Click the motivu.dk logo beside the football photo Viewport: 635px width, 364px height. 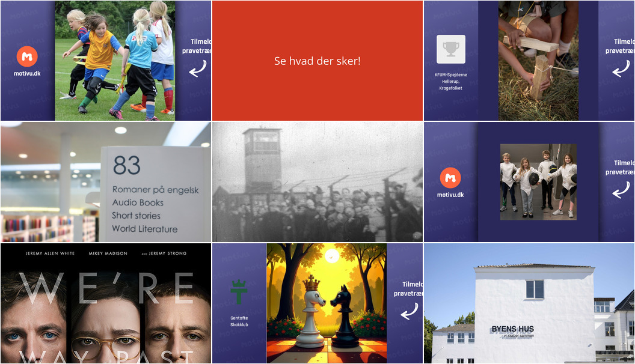[27, 56]
